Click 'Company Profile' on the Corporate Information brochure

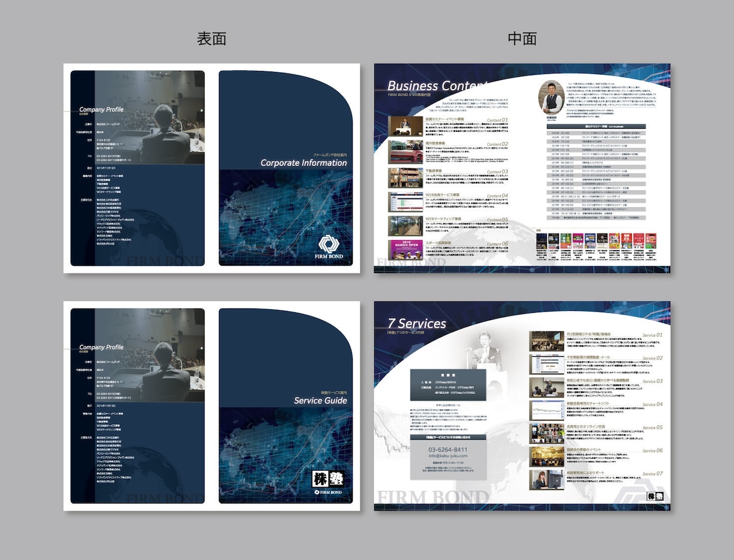101,109
